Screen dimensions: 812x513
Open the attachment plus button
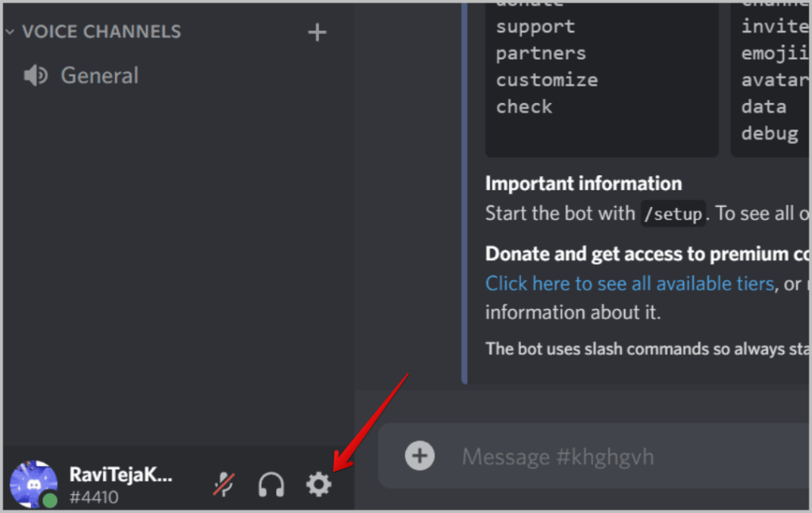(x=419, y=456)
